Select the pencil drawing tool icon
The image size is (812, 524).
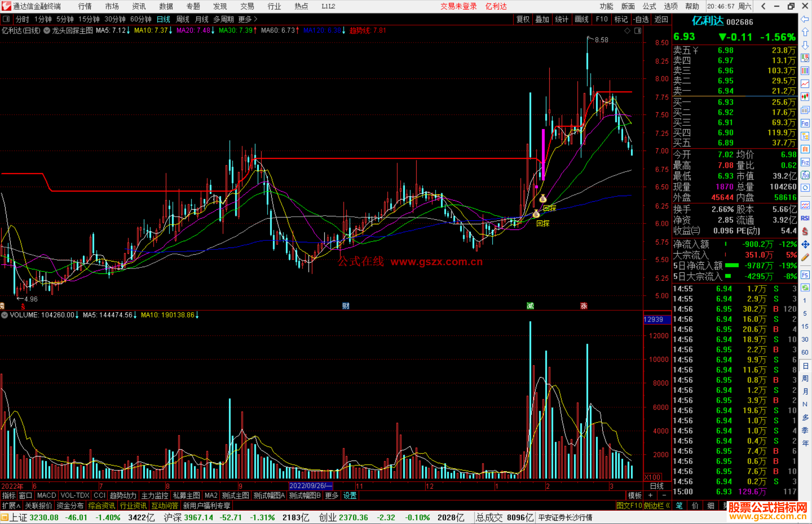(805, 257)
